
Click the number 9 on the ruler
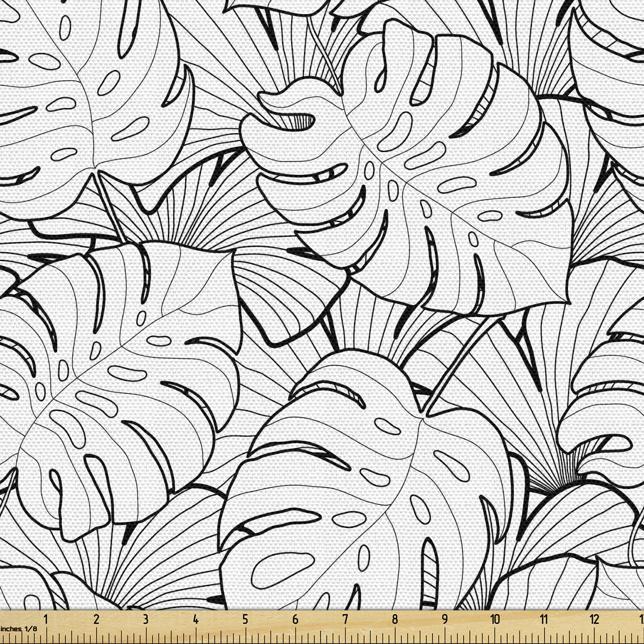click(445, 620)
